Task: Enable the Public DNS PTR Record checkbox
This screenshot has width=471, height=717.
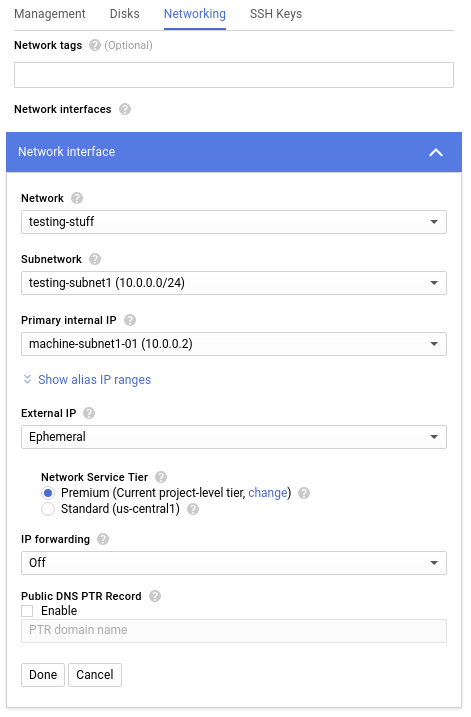Action: tap(27, 611)
